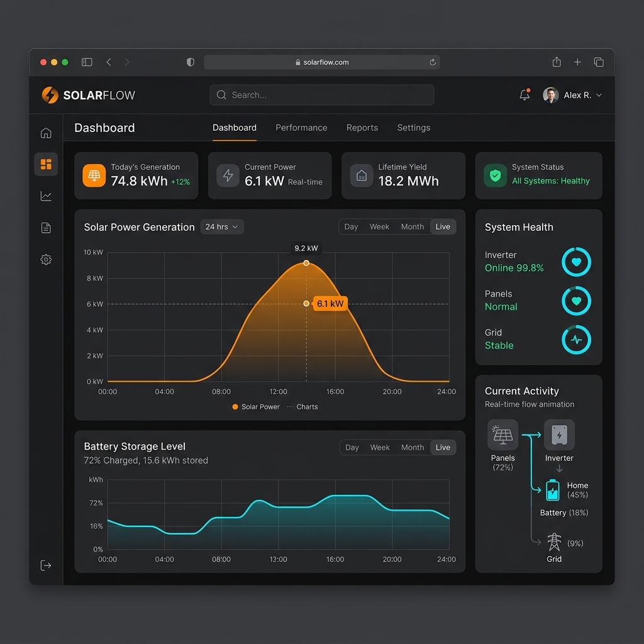Click the Battery (18%) flow label
Screen dimensions: 644x644
tap(564, 513)
